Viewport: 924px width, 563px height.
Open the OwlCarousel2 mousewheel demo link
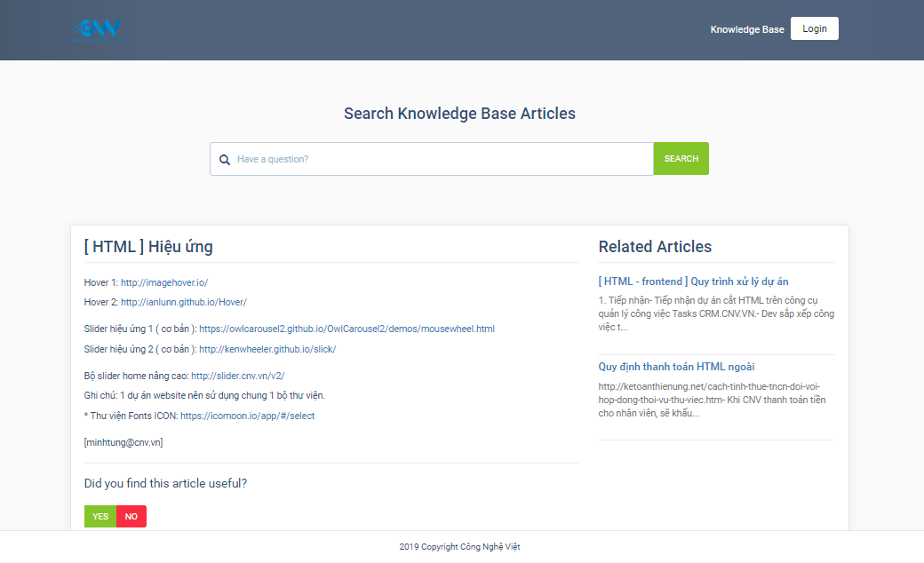[347, 329]
